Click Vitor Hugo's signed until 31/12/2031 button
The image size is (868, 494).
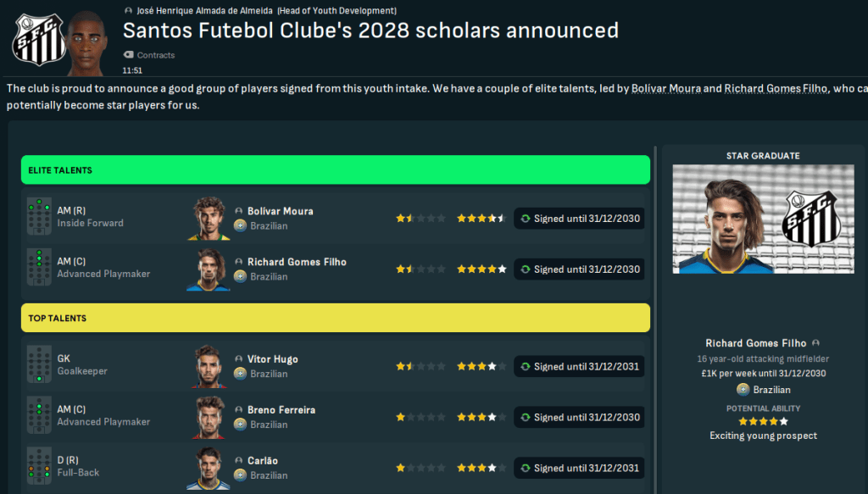(x=579, y=367)
